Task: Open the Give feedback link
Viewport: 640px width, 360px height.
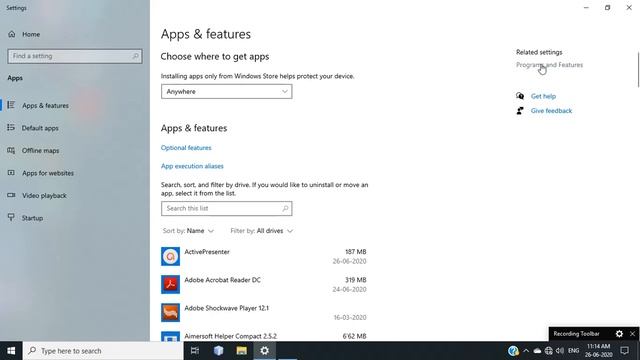Action: pyautogui.click(x=551, y=111)
